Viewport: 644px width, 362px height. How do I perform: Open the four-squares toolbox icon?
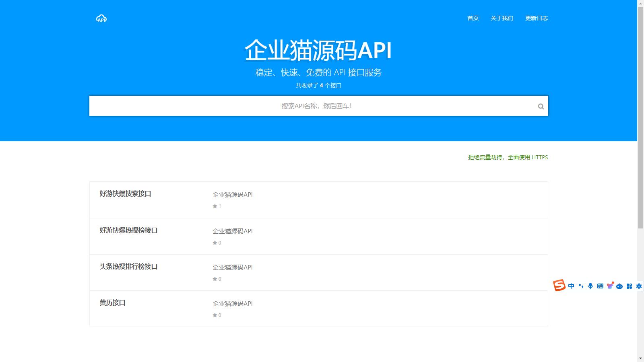(629, 286)
